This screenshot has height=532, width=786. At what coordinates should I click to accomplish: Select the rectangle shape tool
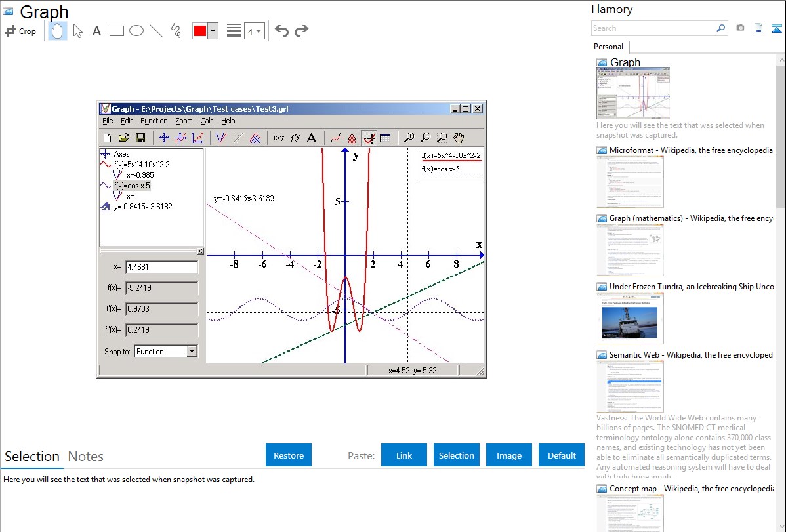pos(116,31)
